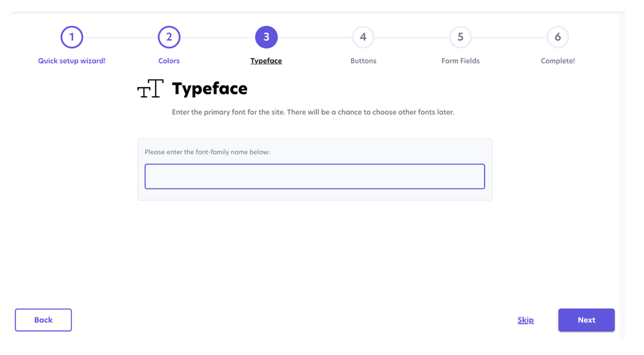
Task: Click the Skip link
Action: (526, 320)
